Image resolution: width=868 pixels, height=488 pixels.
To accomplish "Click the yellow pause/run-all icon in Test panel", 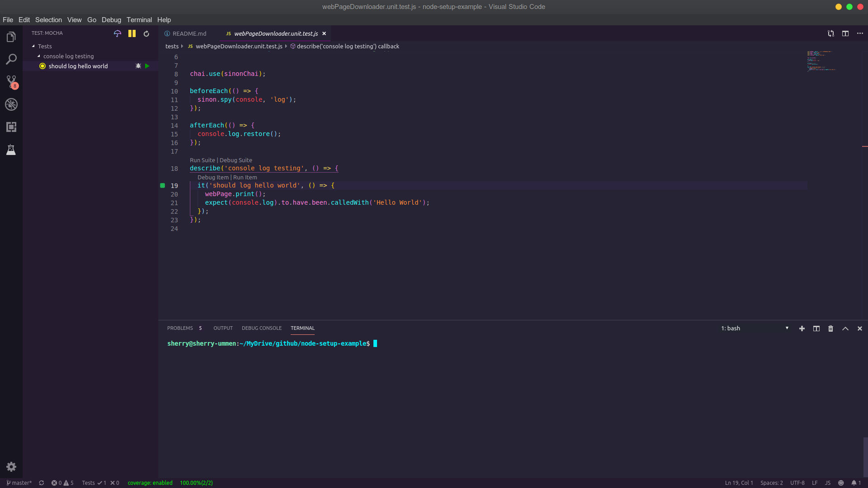I will (x=132, y=33).
